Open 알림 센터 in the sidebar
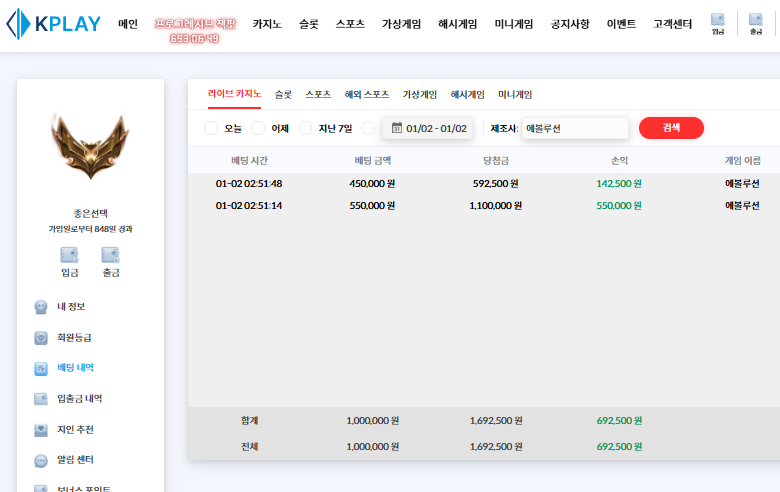Viewport: 780px width, 492px height. point(75,461)
